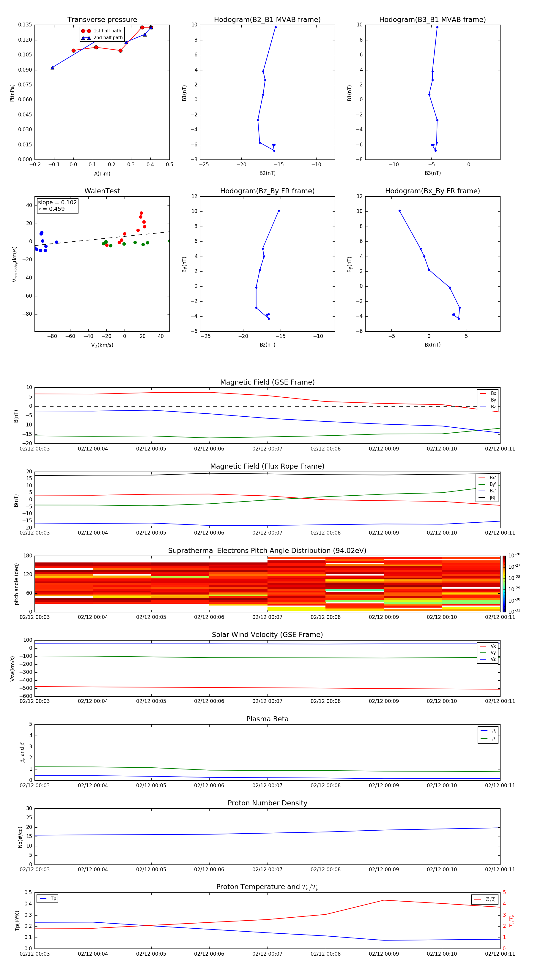Click the "Proton Number Density" panel title
The width and height of the screenshot is (535, 980).
coord(267,803)
